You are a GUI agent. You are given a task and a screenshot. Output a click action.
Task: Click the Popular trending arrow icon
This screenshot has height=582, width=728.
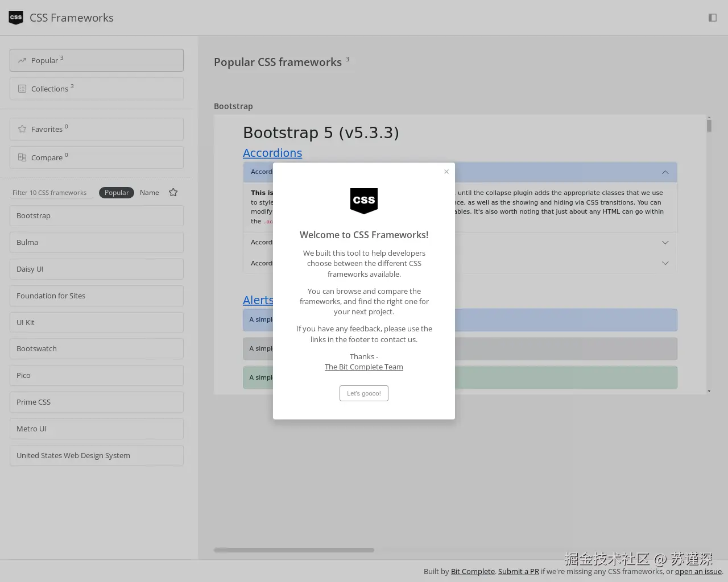22,60
